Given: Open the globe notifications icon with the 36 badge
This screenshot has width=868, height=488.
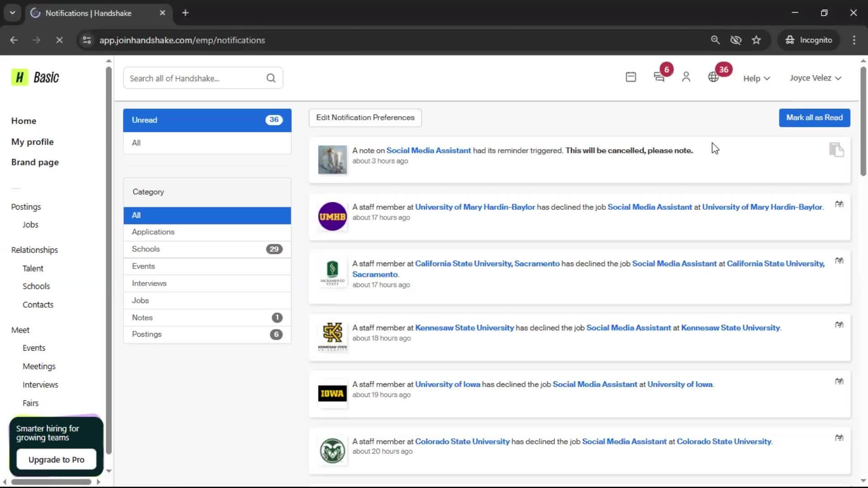Looking at the screenshot, I should click(713, 77).
